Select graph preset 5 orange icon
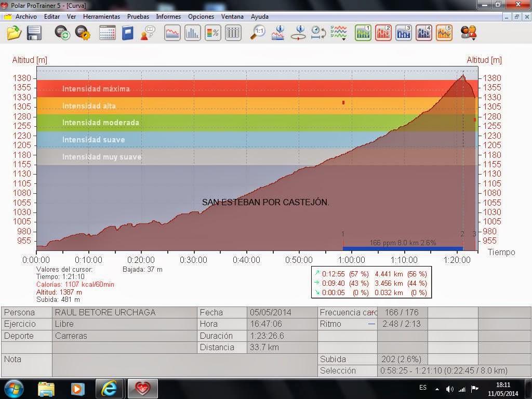532x399 pixels. (445, 33)
